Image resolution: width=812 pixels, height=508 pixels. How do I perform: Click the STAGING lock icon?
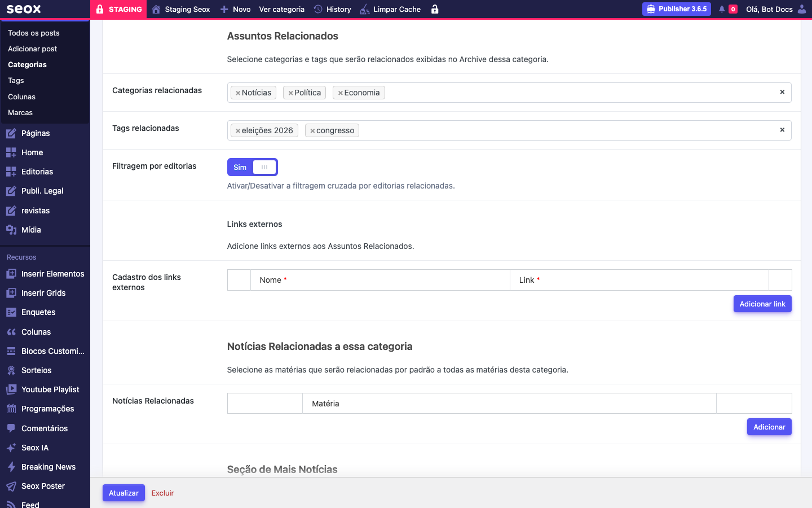(100, 9)
